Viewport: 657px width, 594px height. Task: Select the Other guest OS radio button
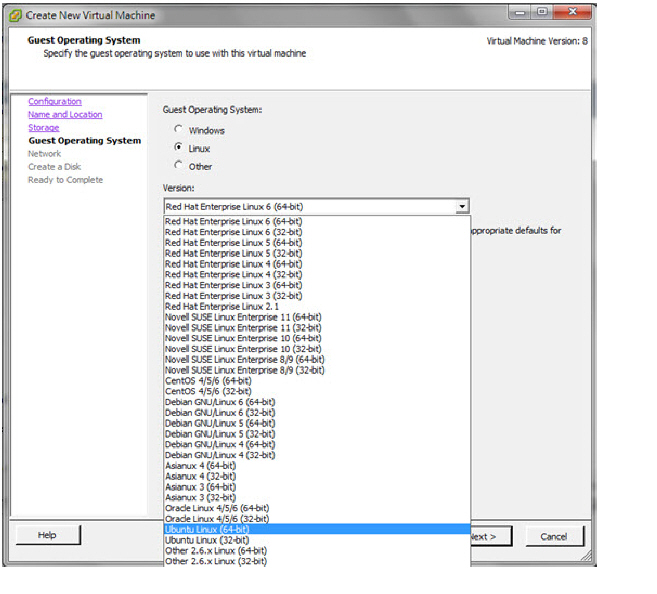tap(178, 165)
